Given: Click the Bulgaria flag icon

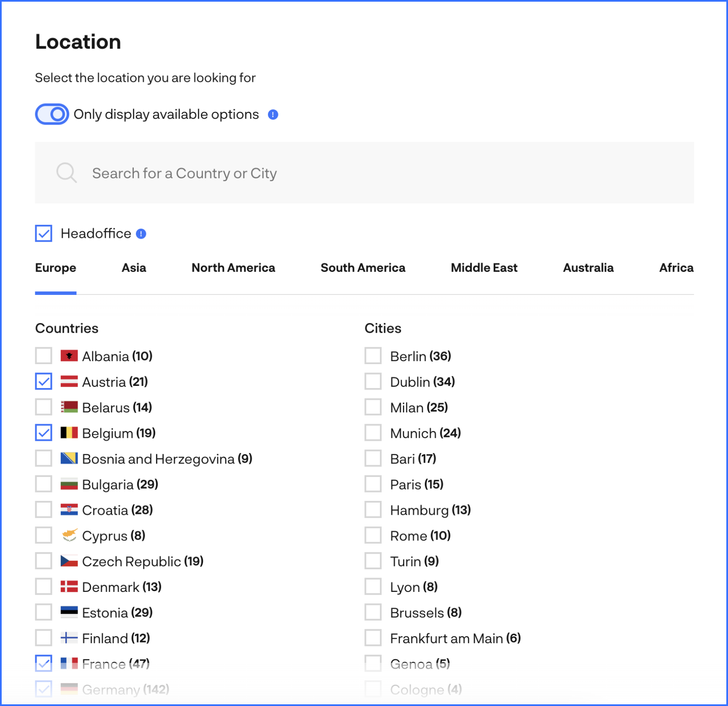Looking at the screenshot, I should click(69, 484).
